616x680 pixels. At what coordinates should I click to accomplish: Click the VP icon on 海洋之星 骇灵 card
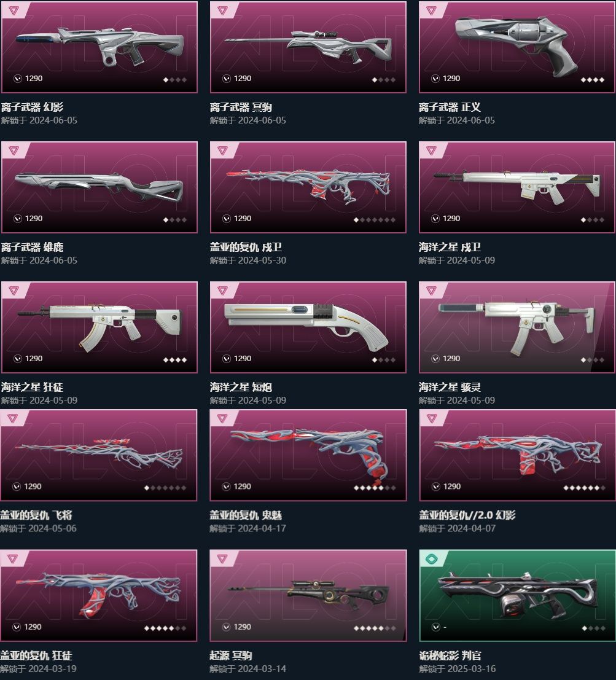tap(435, 359)
